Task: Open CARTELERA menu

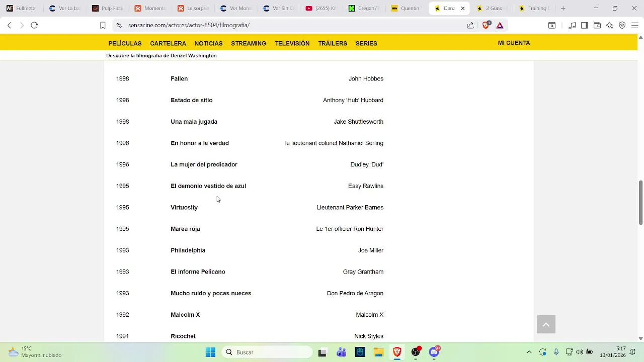Action: pos(168,43)
